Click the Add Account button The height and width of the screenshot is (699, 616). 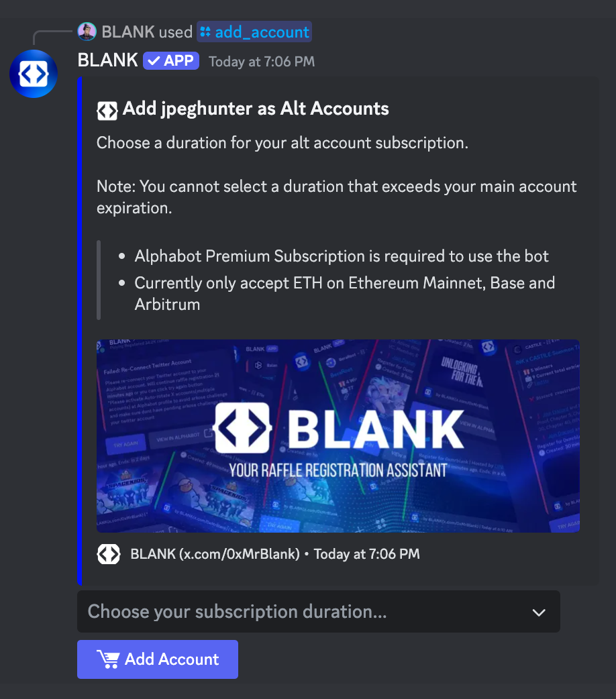pos(158,659)
